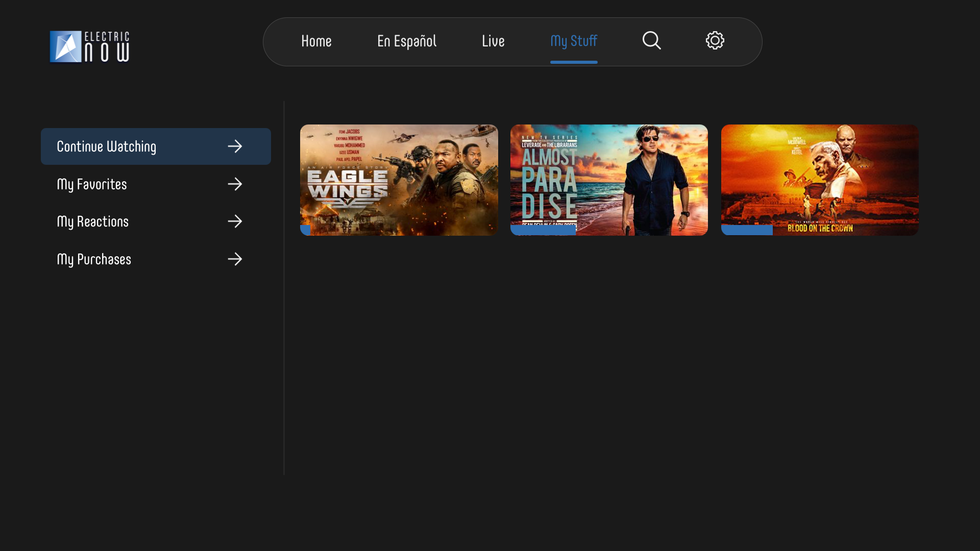Screen dimensions: 980x551
Task: Show My Reactions in the sidebar
Action: 156,221
